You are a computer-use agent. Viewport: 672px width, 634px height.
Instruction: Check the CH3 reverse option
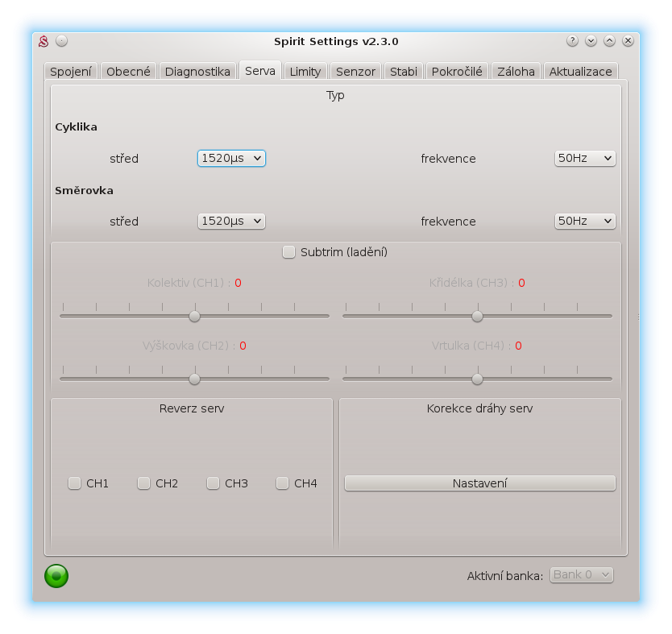214,483
